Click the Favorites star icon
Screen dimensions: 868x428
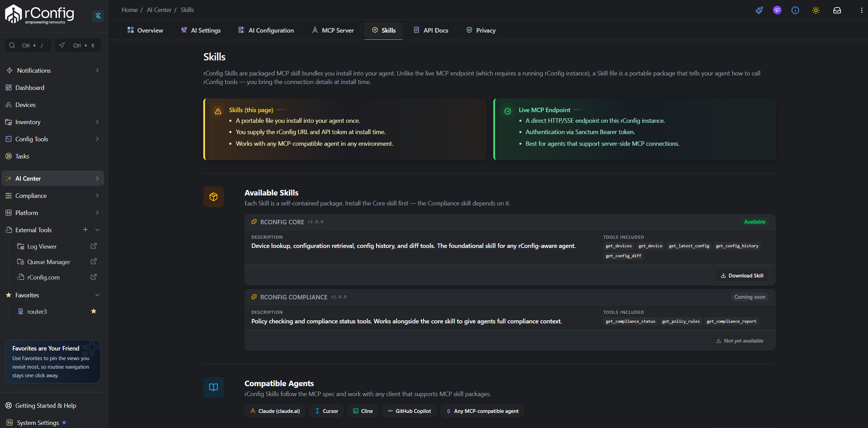(x=9, y=295)
